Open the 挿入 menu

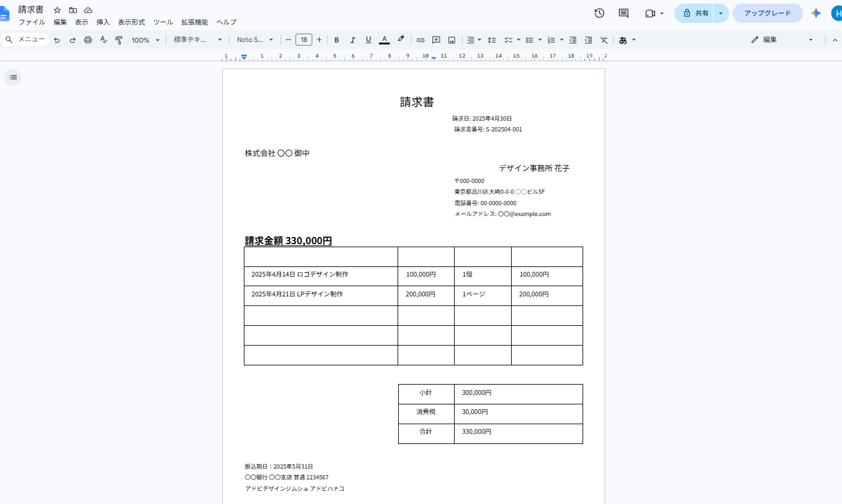[103, 22]
